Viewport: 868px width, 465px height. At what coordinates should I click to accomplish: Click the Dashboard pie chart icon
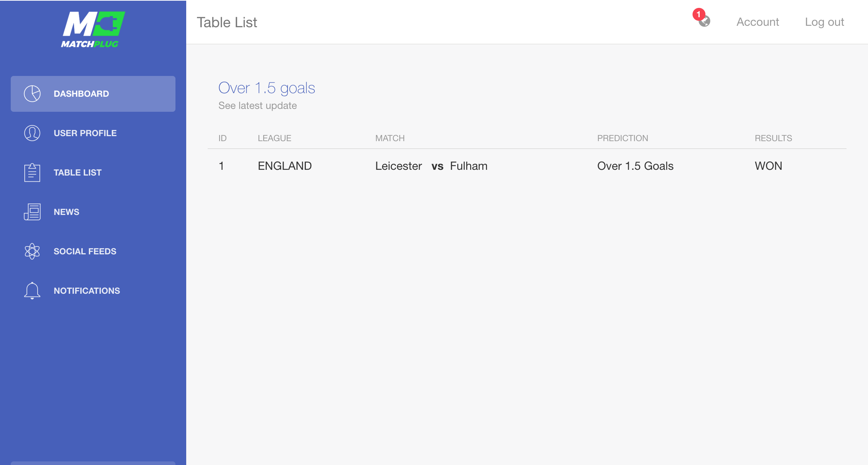(x=32, y=94)
